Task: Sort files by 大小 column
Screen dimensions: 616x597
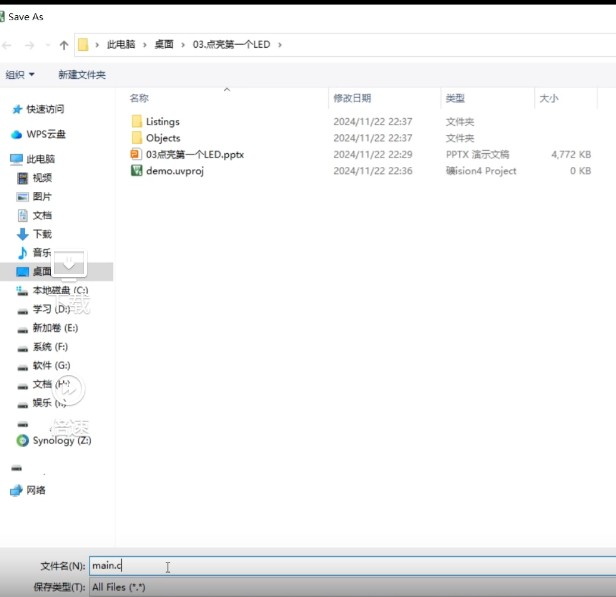Action: [x=549, y=98]
